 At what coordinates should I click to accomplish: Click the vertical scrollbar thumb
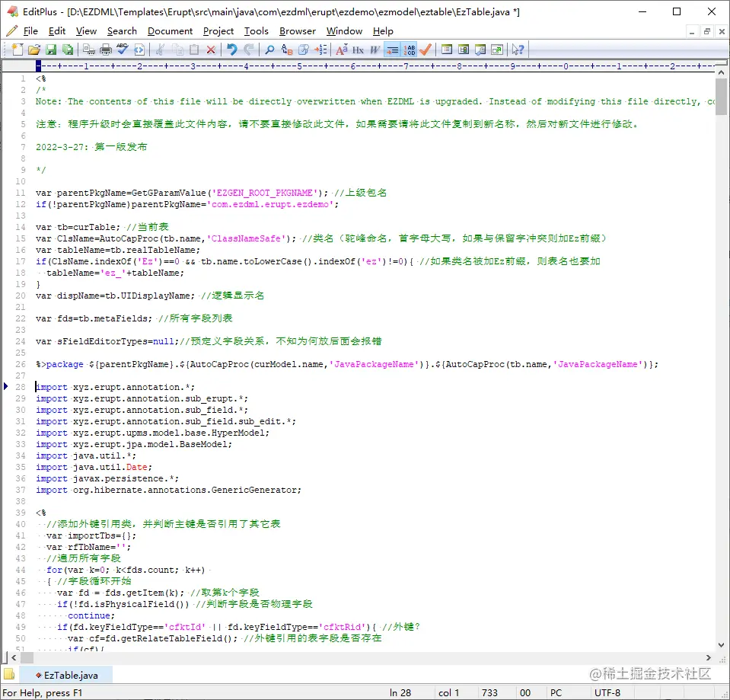721,97
